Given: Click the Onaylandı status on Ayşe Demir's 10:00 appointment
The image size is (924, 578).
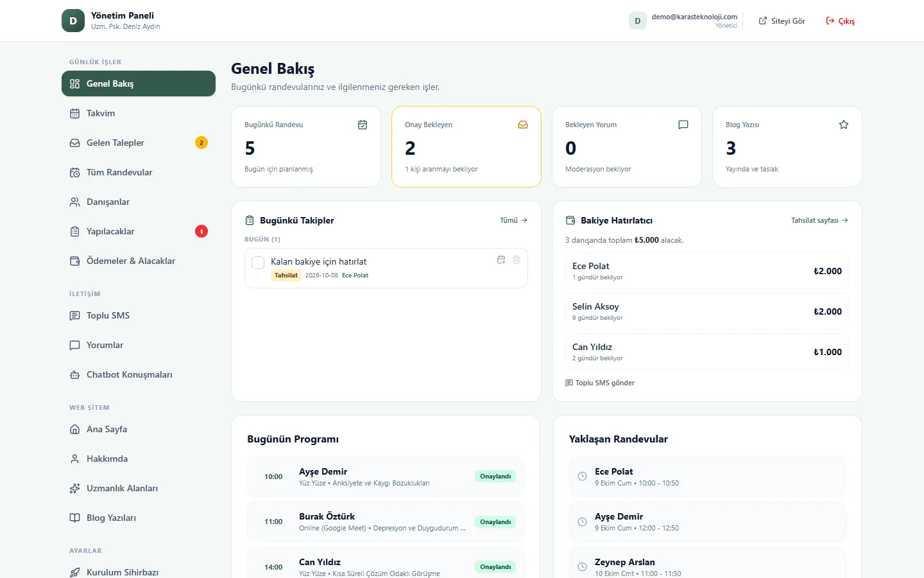Looking at the screenshot, I should tap(495, 477).
